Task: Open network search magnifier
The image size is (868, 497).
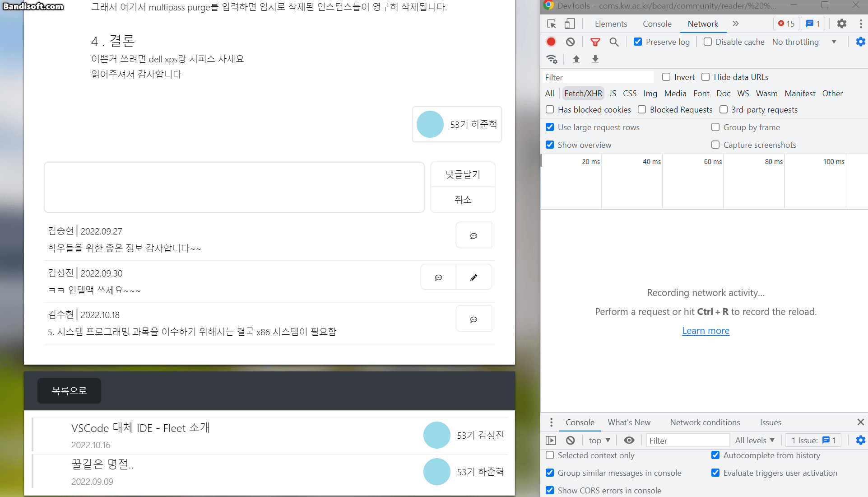Action: pyautogui.click(x=614, y=42)
